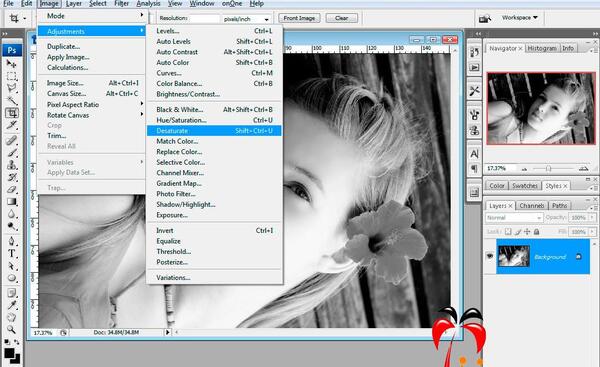Image resolution: width=600 pixels, height=367 pixels.
Task: Choose Desaturate from Adjustments menu
Action: [214, 130]
